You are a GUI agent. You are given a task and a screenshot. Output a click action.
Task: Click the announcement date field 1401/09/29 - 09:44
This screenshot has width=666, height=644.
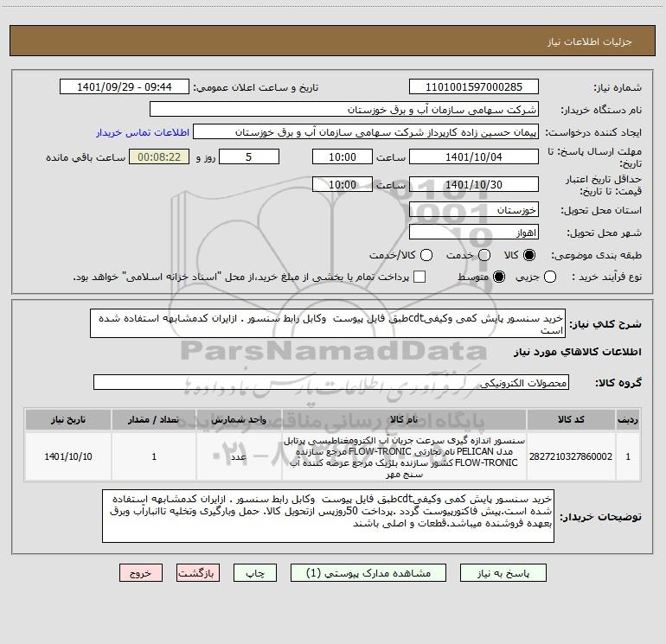[125, 86]
